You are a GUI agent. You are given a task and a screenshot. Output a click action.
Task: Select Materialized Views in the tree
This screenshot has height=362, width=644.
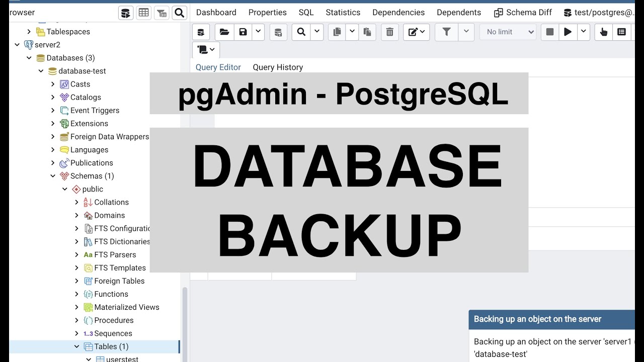pyautogui.click(x=127, y=307)
